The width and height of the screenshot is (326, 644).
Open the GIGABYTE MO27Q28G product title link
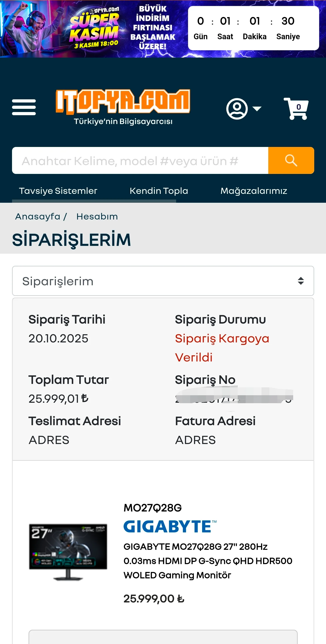(x=208, y=561)
